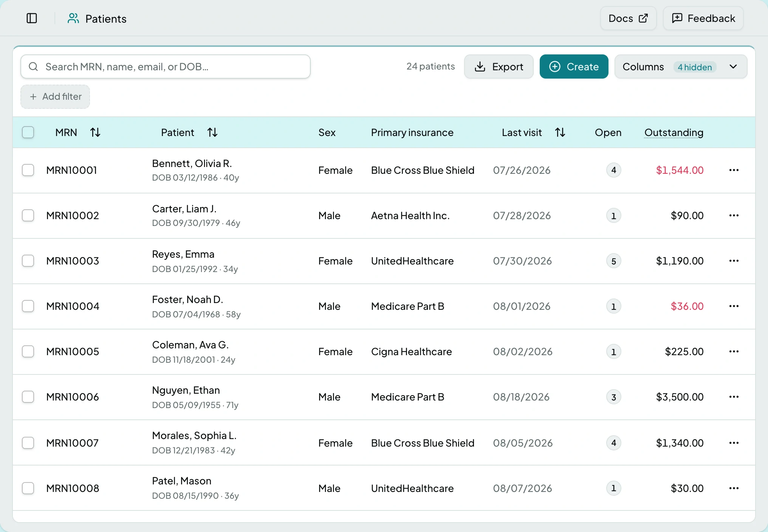Click the Open column header
Viewport: 768px width, 532px height.
point(608,132)
